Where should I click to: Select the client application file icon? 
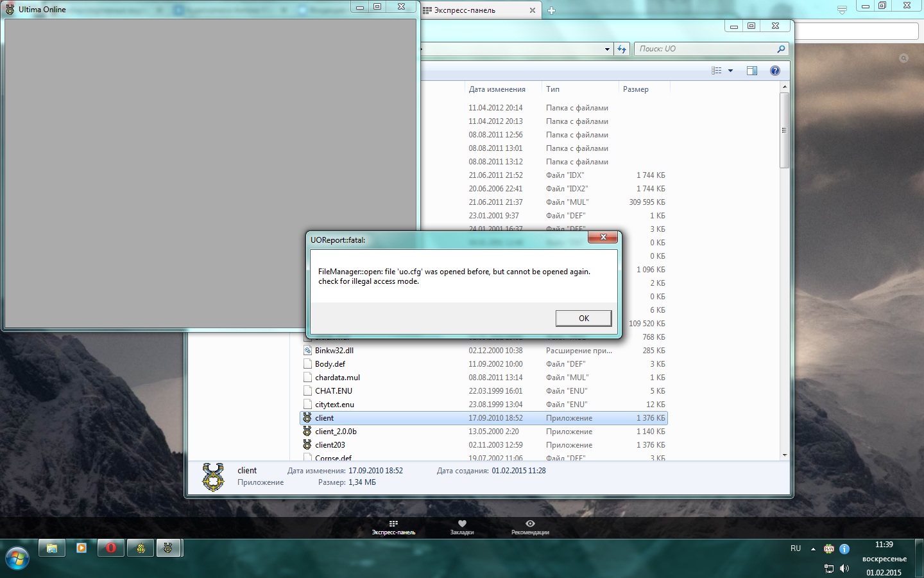click(x=307, y=417)
